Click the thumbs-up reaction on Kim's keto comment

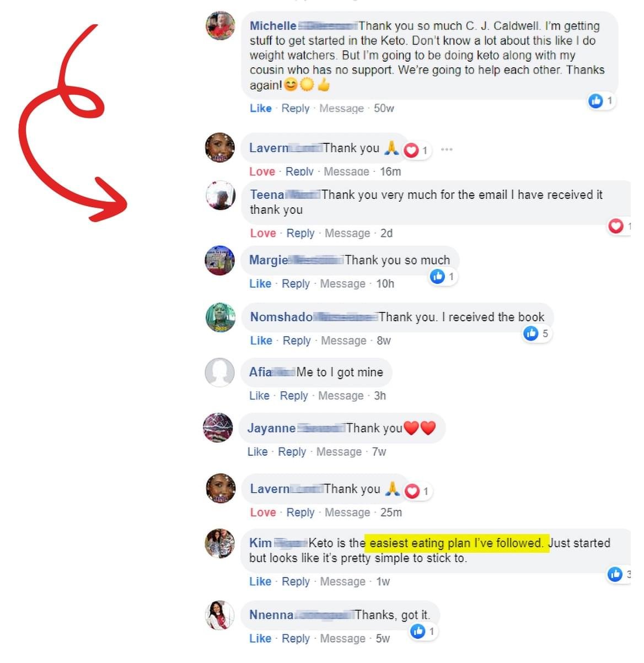click(615, 574)
